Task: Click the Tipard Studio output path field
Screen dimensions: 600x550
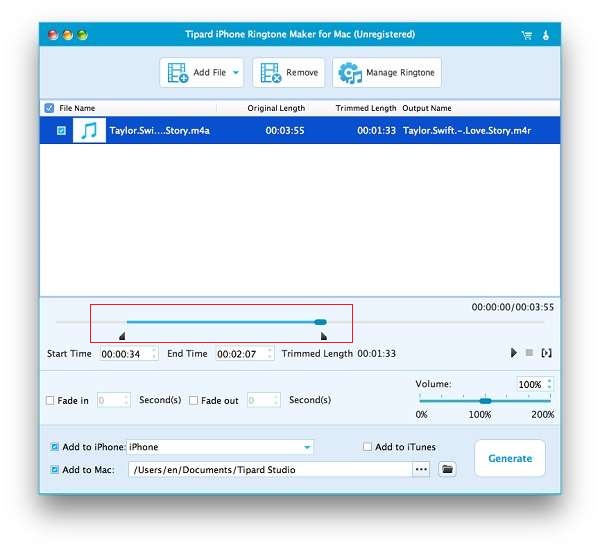Action: 270,470
